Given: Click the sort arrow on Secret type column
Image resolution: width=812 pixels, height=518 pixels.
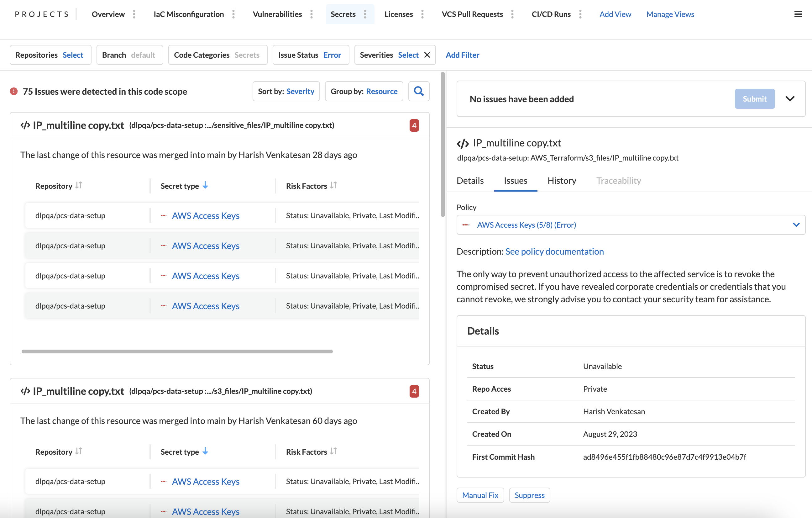Looking at the screenshot, I should [x=205, y=185].
